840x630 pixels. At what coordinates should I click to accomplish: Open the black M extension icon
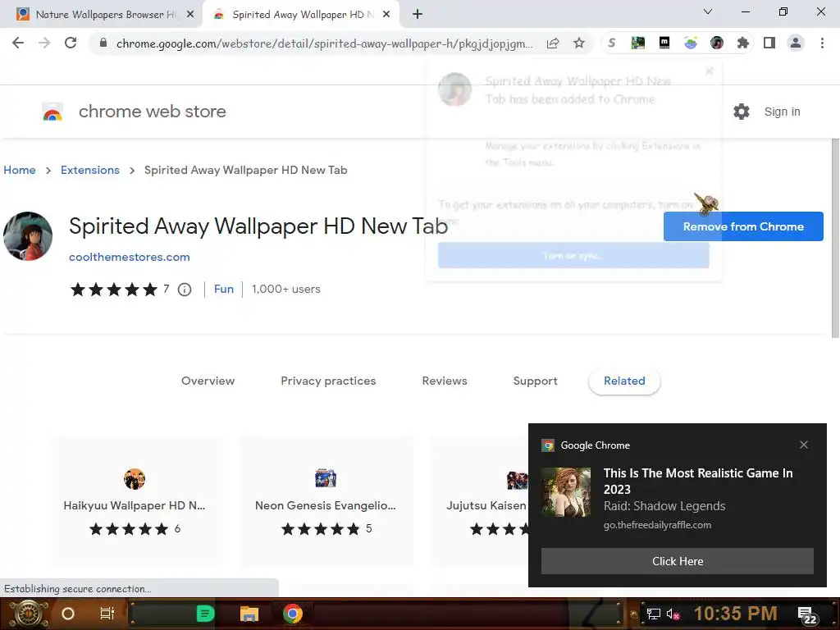[x=664, y=43]
